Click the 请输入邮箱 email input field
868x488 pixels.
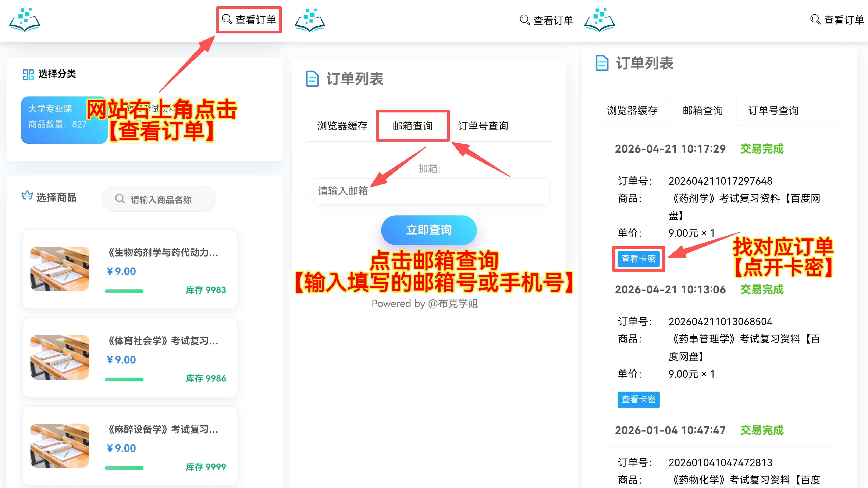coord(431,191)
